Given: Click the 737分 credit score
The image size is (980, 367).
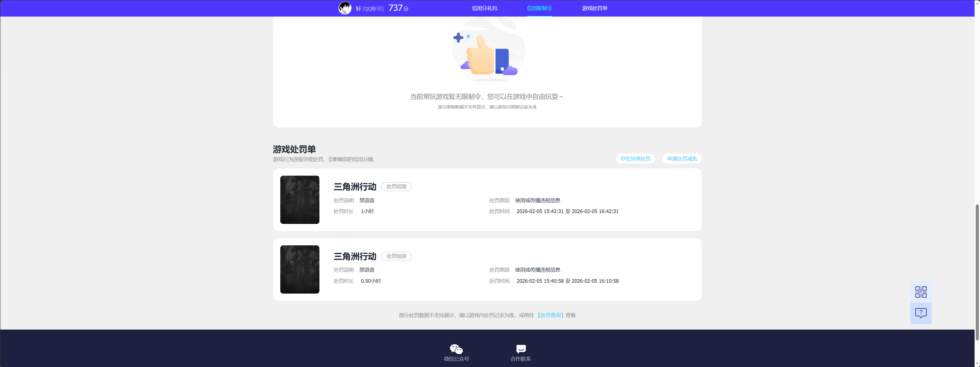Looking at the screenshot, I should coord(398,8).
